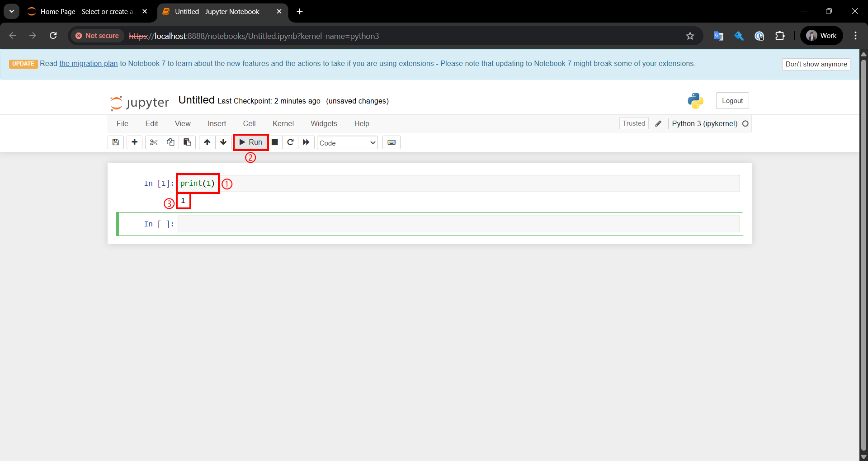This screenshot has width=868, height=461.
Task: Move the selected cell up
Action: click(x=207, y=142)
